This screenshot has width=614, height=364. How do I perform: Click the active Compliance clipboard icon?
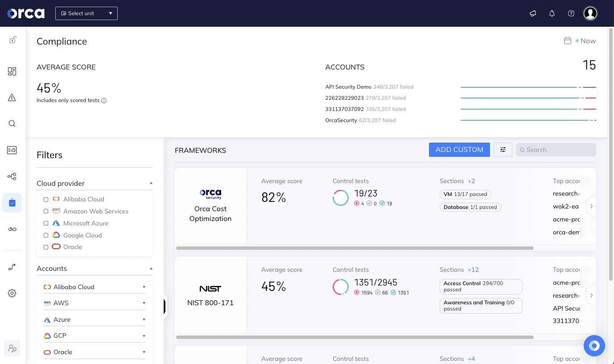coord(12,203)
